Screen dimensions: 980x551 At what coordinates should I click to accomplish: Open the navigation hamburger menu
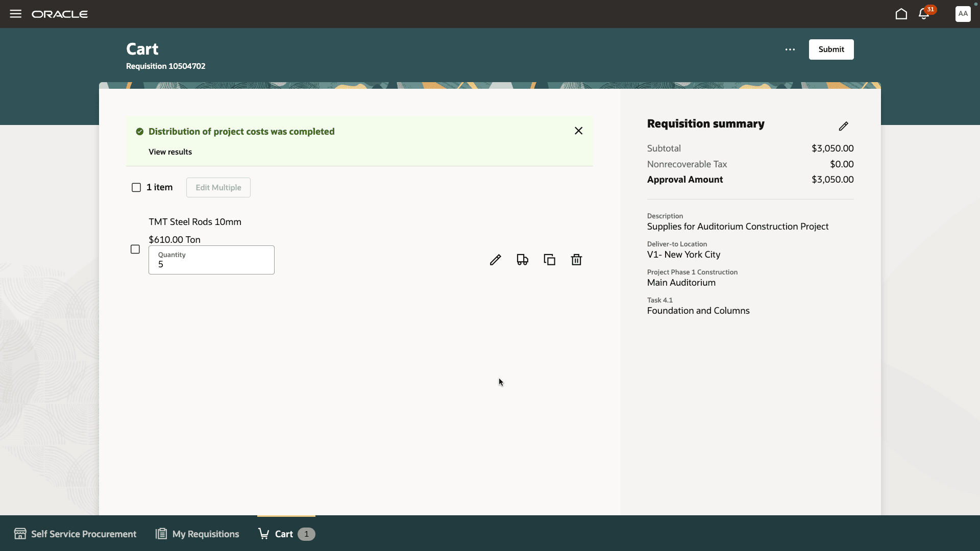click(x=15, y=14)
